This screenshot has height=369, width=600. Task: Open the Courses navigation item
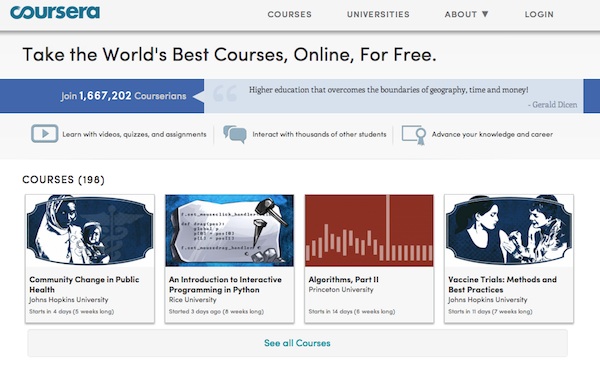coord(290,15)
